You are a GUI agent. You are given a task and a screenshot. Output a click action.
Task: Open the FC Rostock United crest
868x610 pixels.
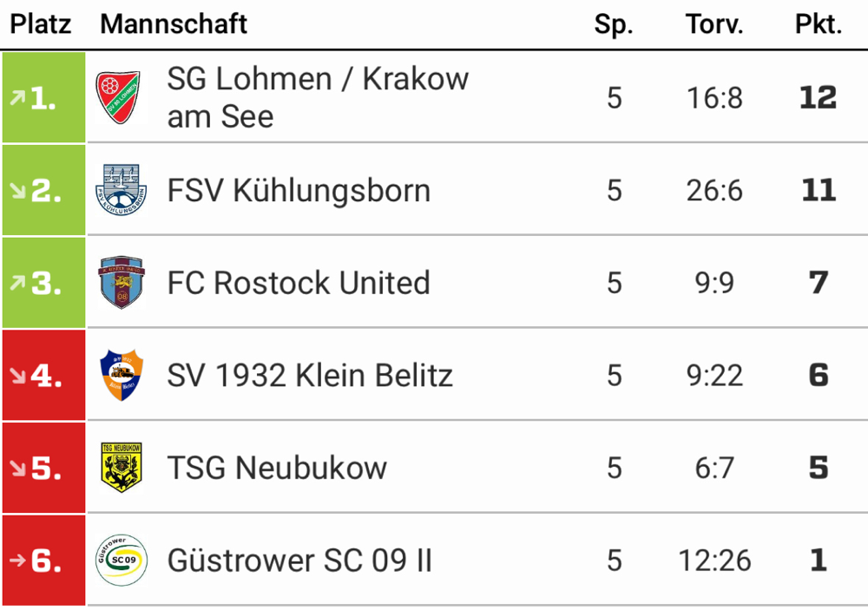(121, 283)
